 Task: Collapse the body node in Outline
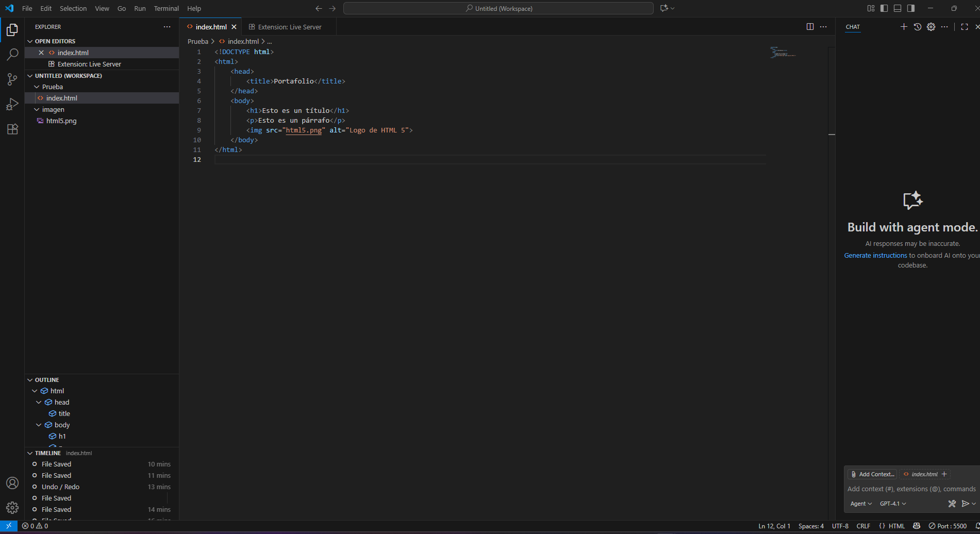[39, 425]
